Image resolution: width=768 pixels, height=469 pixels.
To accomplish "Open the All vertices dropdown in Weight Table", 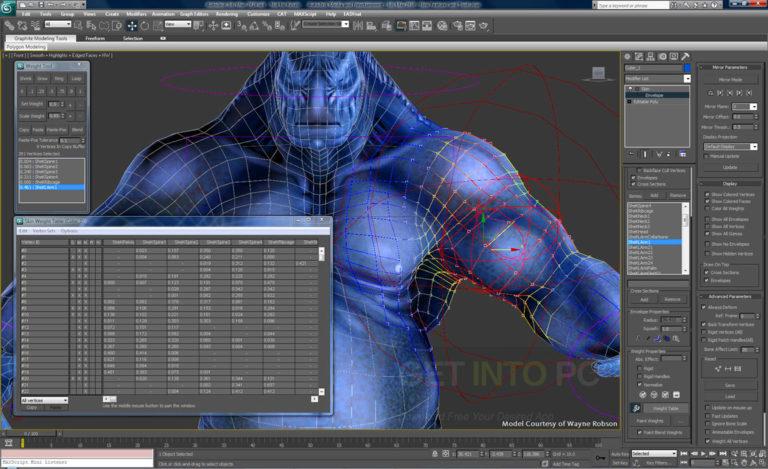I will (44, 400).
